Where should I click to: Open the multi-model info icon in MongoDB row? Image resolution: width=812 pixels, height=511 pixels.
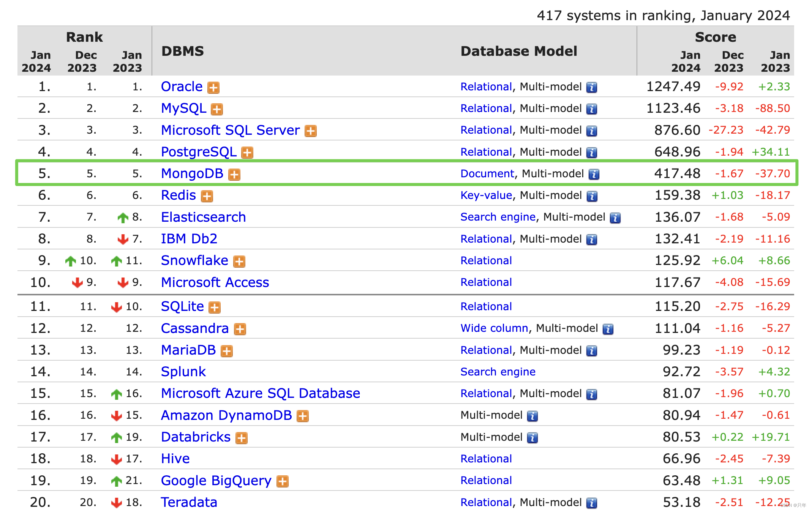594,175
